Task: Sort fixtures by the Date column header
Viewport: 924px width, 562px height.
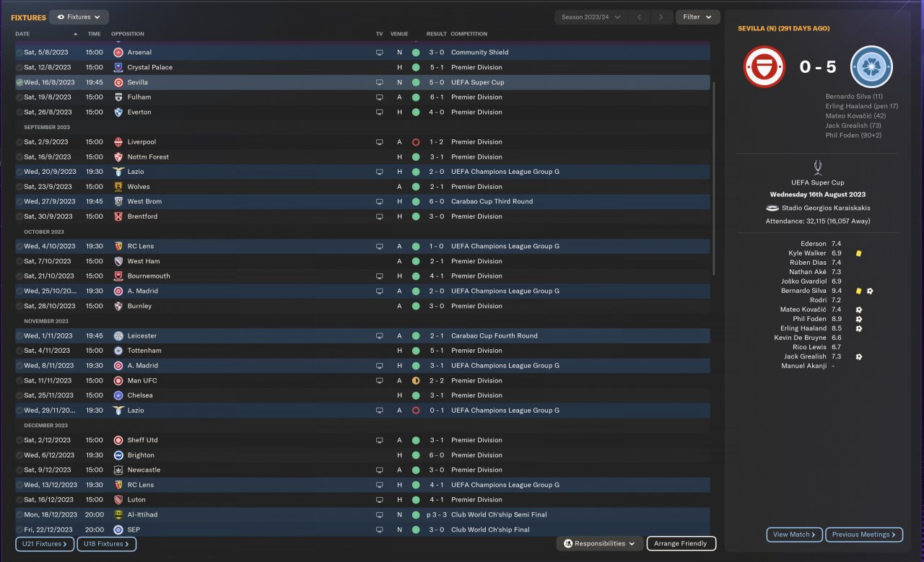Action: point(23,34)
